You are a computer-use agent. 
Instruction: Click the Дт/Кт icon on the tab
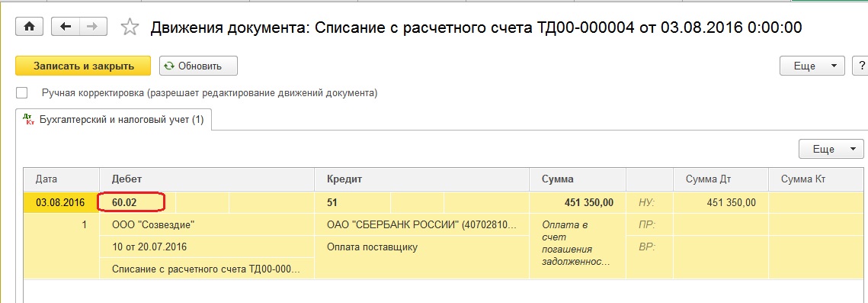[x=30, y=120]
